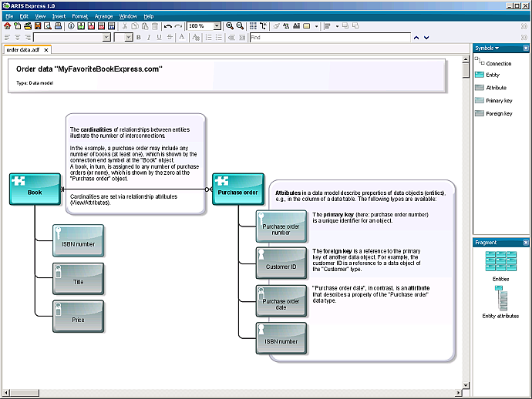The width and height of the screenshot is (532, 399).
Task: Expand dropdown arrow beside yellow rectangle icon
Action: 316,26
